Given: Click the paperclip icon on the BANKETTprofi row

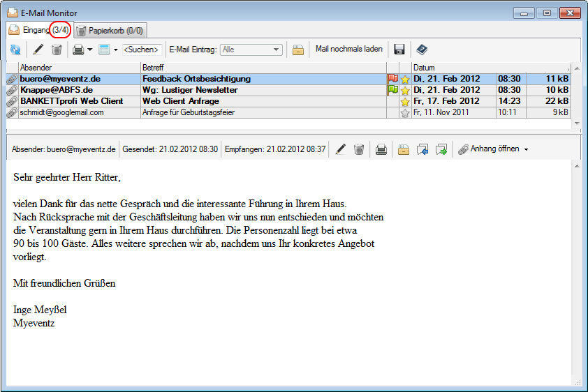Looking at the screenshot, I should 12,101.
